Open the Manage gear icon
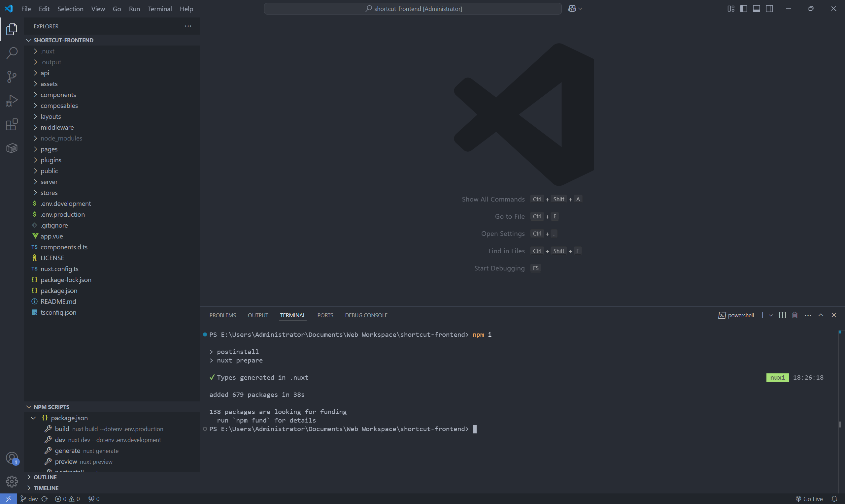Screen dimensions: 845x504 [x=12, y=481]
